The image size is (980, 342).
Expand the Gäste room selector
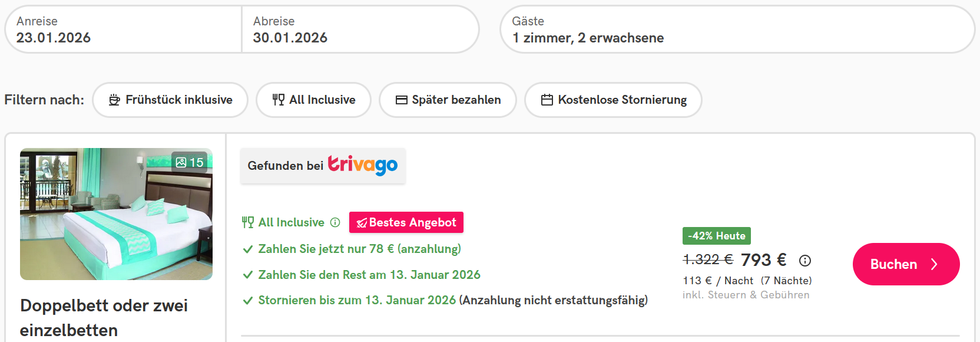coord(737,29)
